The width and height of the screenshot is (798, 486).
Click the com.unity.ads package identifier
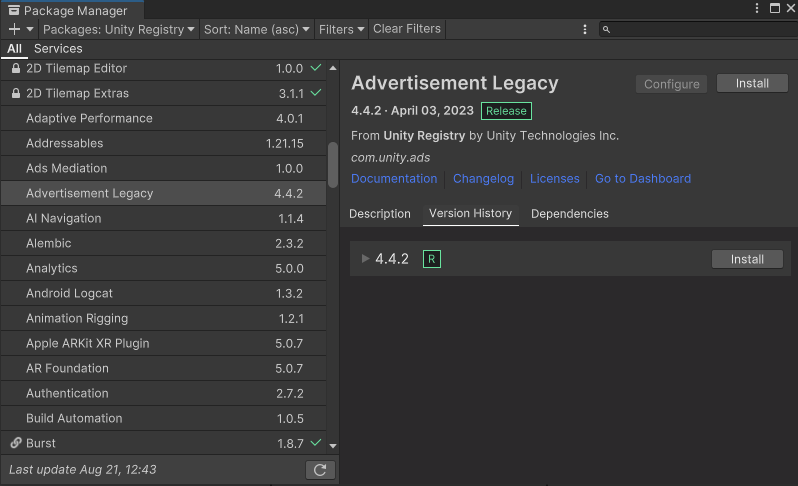click(x=390, y=158)
